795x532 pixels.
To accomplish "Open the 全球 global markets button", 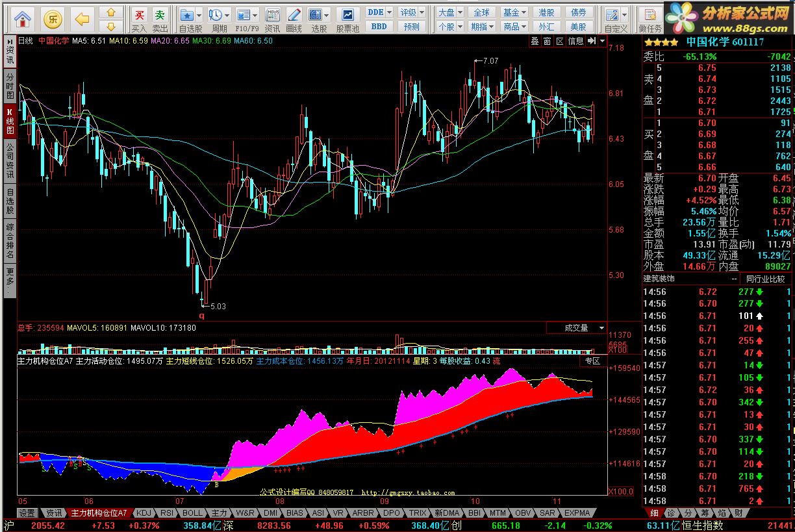I will [x=481, y=12].
